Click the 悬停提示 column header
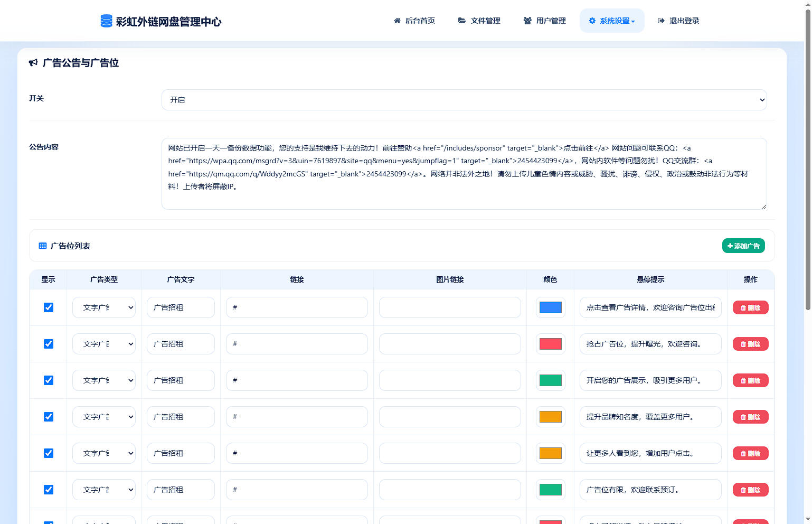The height and width of the screenshot is (524, 812). point(650,279)
